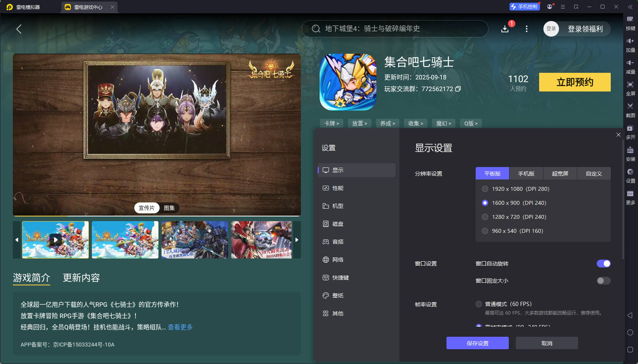Open the 养成 tag category
Screen dimensions: 638x364
coord(388,123)
